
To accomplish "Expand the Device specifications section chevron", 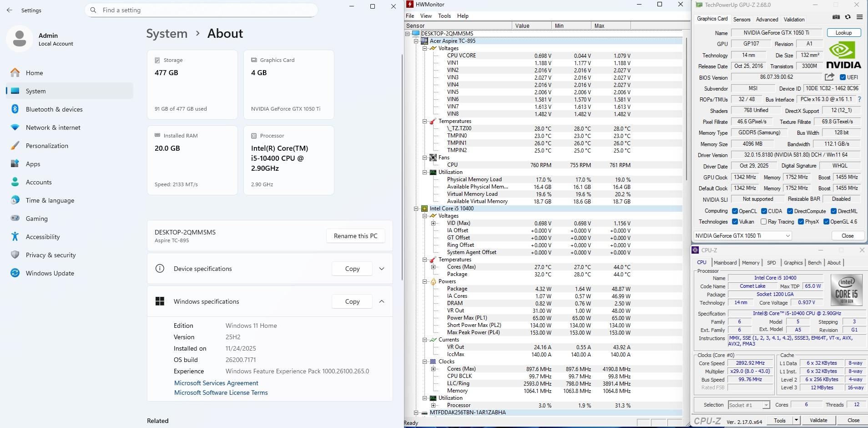I will coord(382,269).
